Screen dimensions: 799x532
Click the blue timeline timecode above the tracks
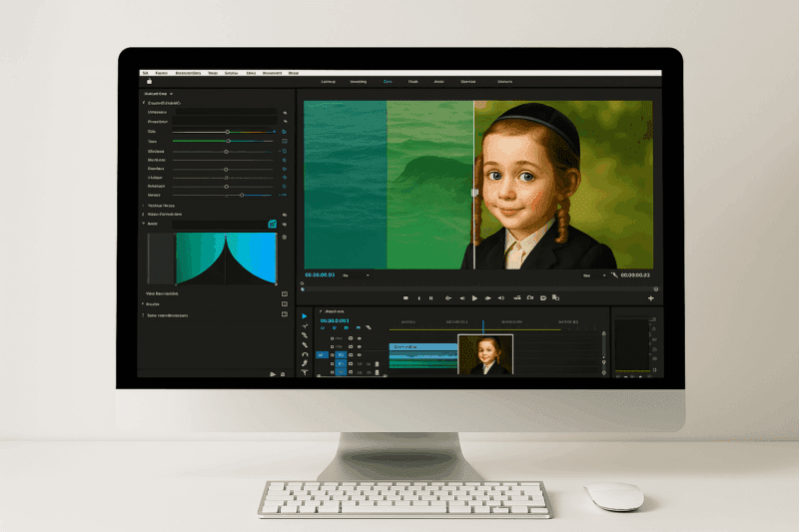tap(335, 320)
